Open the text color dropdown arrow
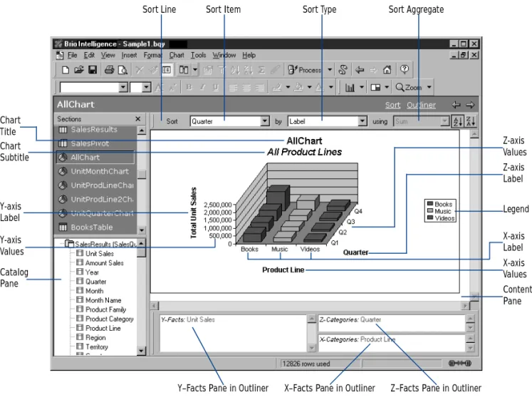This screenshot has width=532, height=400. 330,87
